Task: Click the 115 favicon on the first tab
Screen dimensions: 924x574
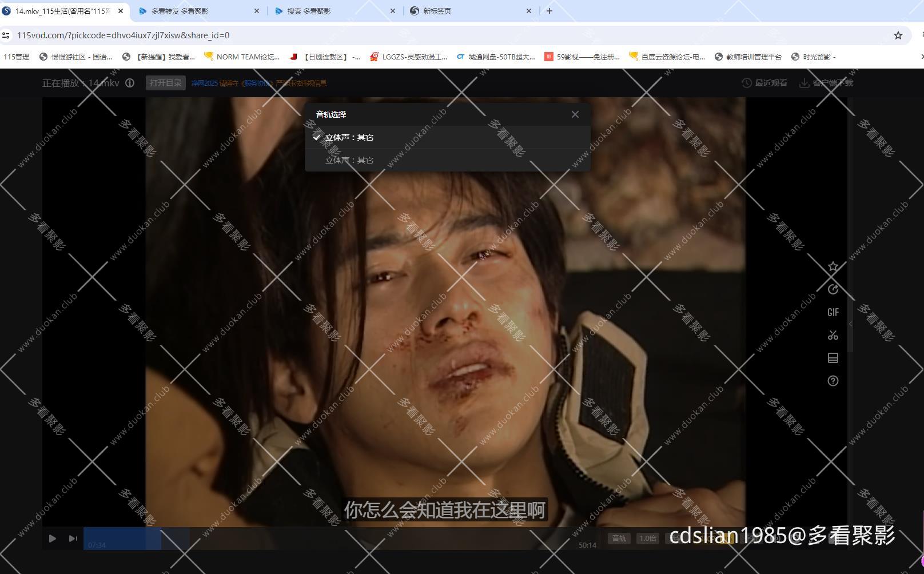Action: coord(7,10)
